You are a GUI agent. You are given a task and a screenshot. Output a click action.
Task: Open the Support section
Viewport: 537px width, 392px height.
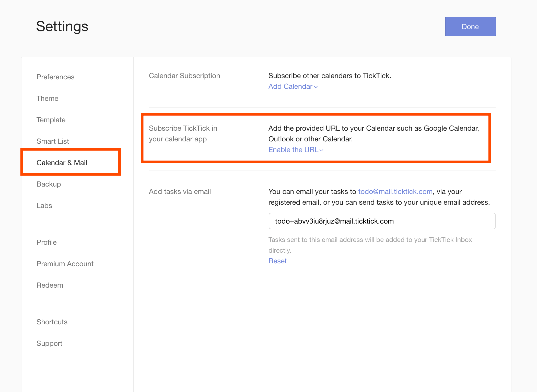(49, 343)
